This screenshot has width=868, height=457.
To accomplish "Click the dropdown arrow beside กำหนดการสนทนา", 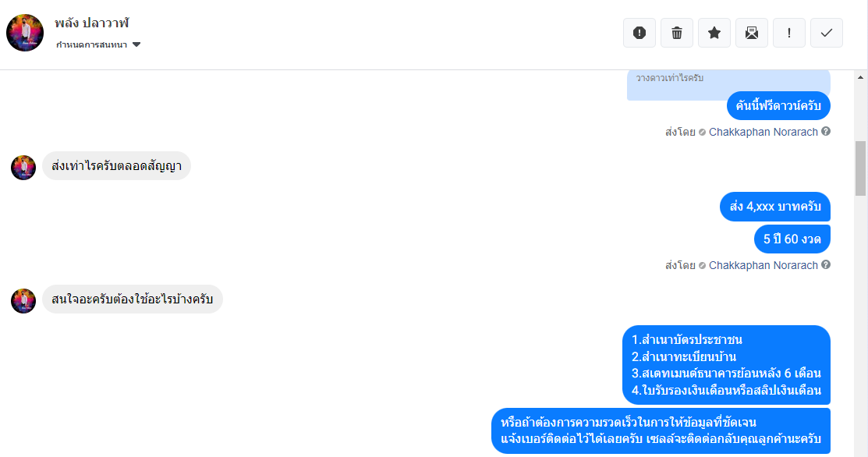I will click(136, 44).
